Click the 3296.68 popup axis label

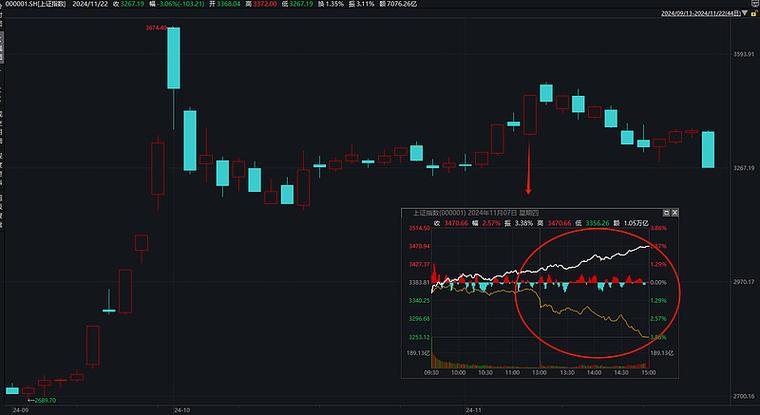click(x=419, y=319)
